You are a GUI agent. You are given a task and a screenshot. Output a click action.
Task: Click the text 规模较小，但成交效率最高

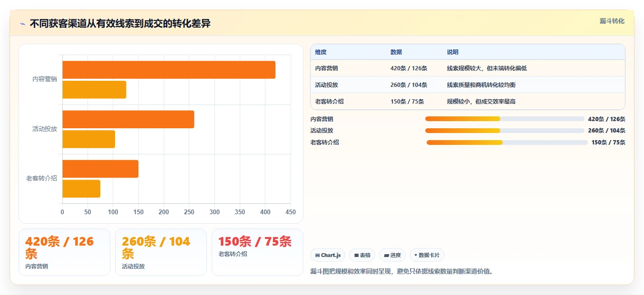(x=481, y=102)
